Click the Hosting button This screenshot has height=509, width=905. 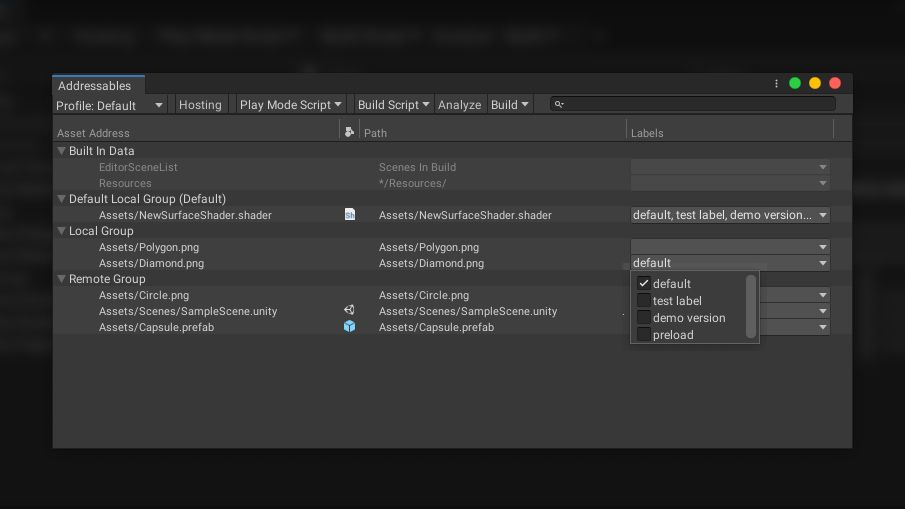click(x=200, y=104)
